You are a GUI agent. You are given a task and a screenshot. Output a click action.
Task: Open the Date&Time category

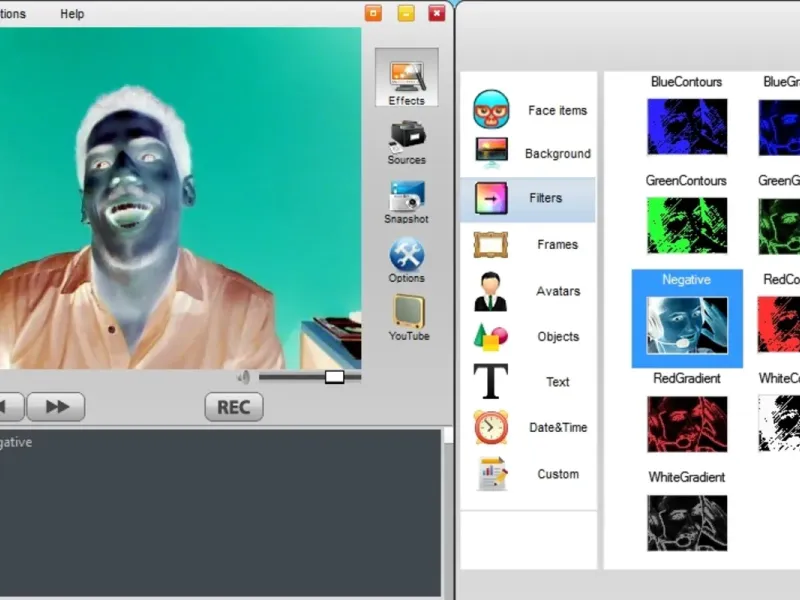529,428
